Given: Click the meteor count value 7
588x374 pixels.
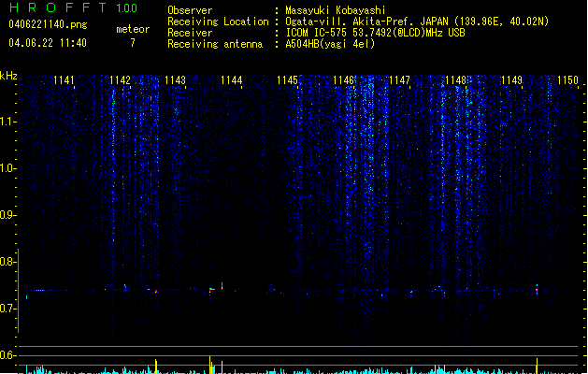Looking at the screenshot, I should tap(133, 43).
